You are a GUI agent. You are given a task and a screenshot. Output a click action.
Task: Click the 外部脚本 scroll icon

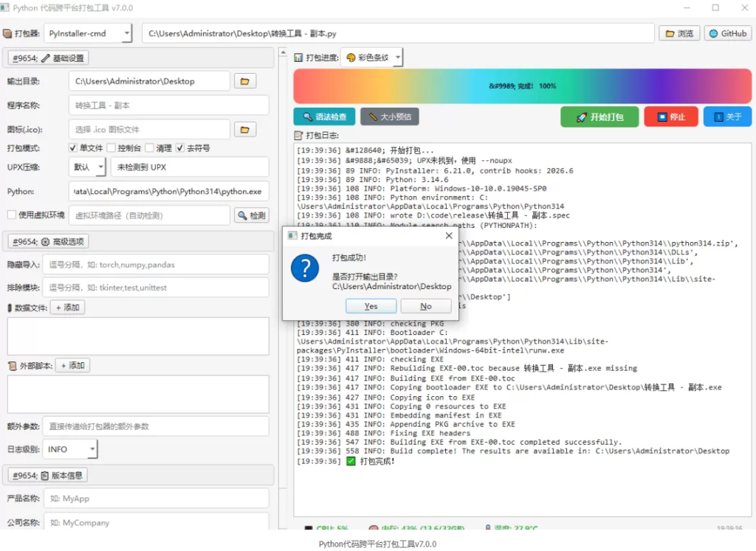[x=12, y=366]
